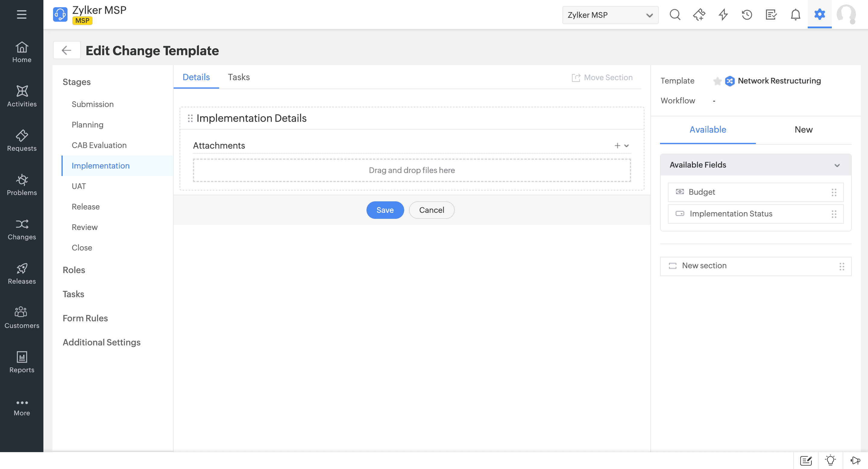Open the settings gear icon
This screenshot has height=469, width=868.
pos(819,14)
